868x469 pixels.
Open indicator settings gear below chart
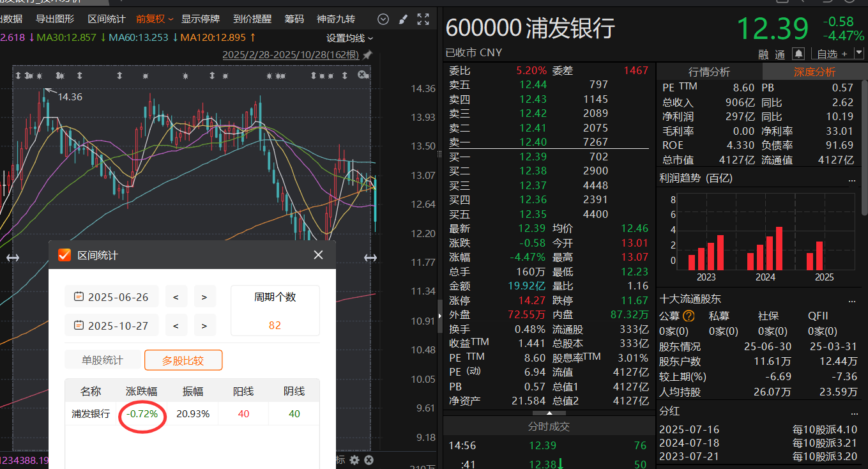tap(354, 460)
